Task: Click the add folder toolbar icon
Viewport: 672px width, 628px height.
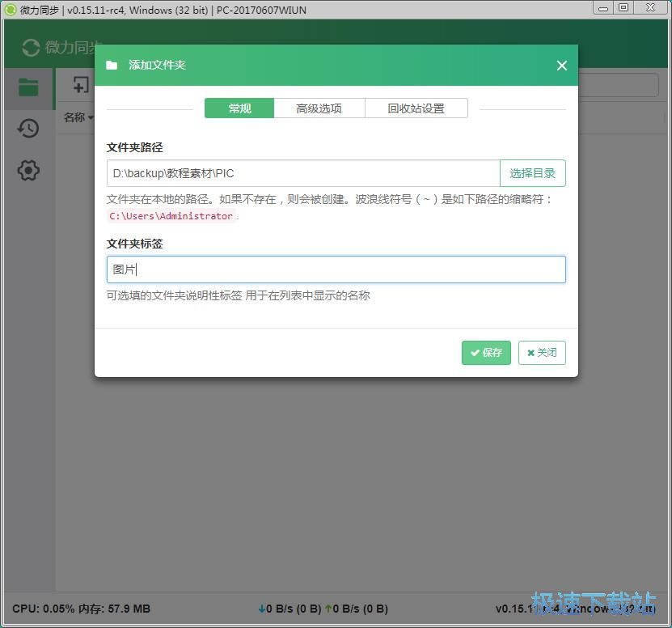Action: point(78,85)
